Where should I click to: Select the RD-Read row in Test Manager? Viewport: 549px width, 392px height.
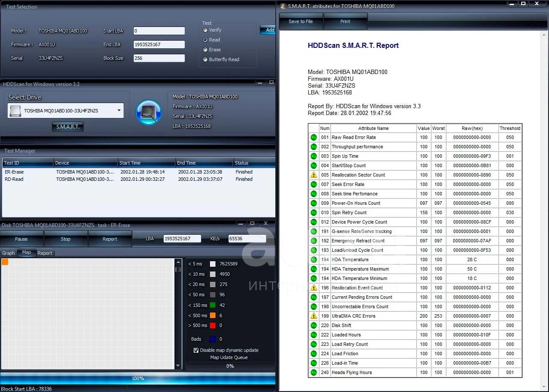(139, 179)
